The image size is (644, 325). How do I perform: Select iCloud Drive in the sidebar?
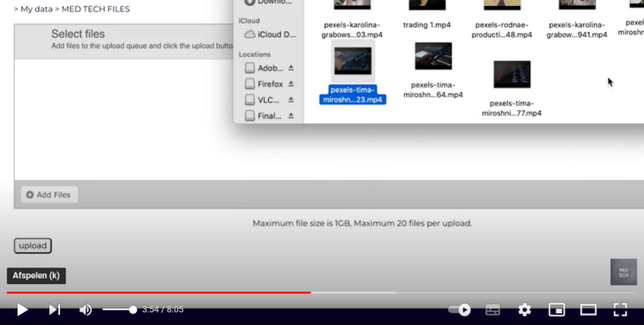[x=270, y=34]
